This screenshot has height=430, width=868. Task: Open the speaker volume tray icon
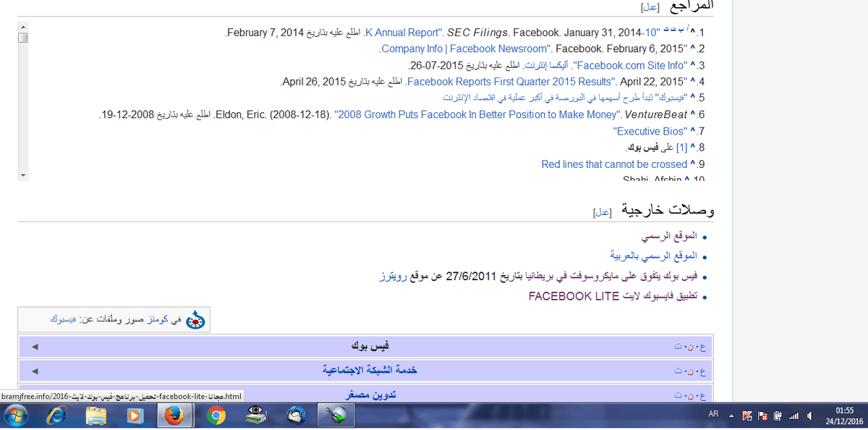[x=809, y=416]
